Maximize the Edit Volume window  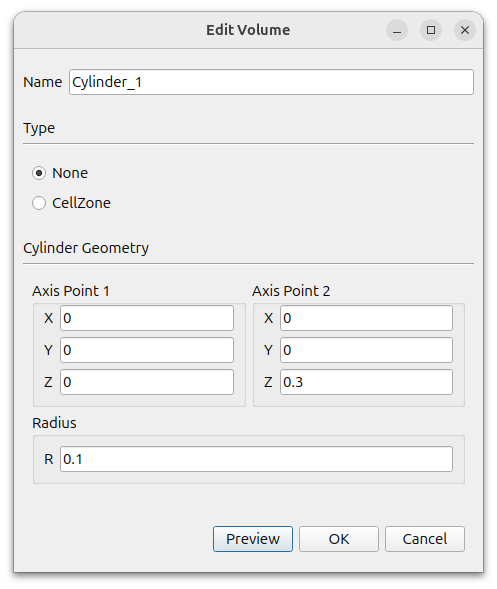(431, 30)
